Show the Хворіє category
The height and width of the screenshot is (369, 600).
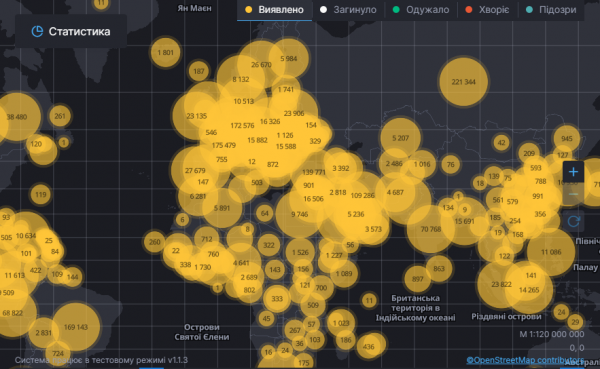coord(487,10)
